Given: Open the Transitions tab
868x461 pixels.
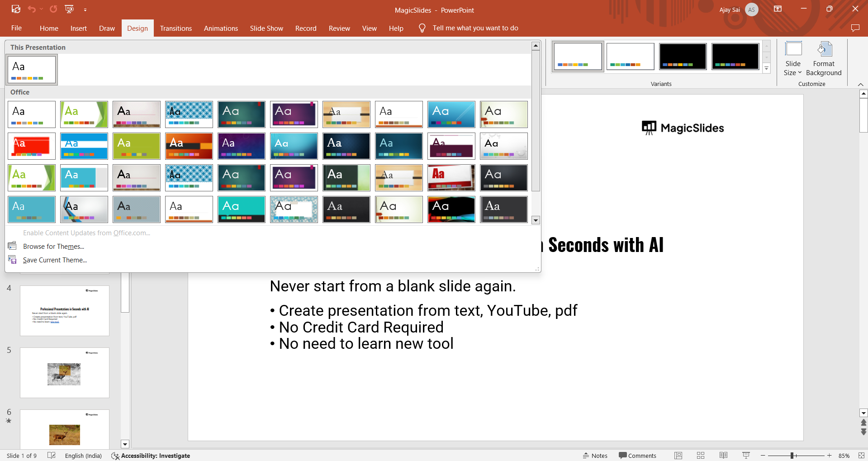Looking at the screenshot, I should [175, 28].
